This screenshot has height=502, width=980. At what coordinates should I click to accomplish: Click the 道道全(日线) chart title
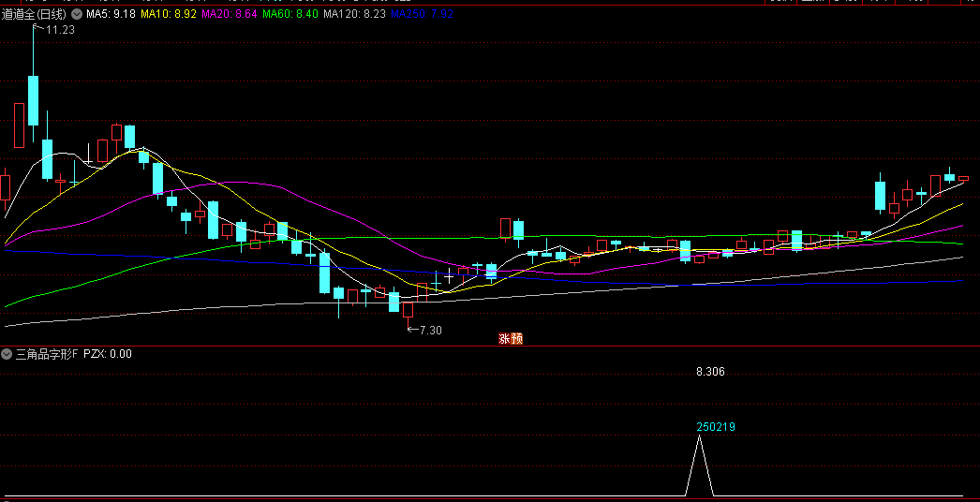pos(34,14)
